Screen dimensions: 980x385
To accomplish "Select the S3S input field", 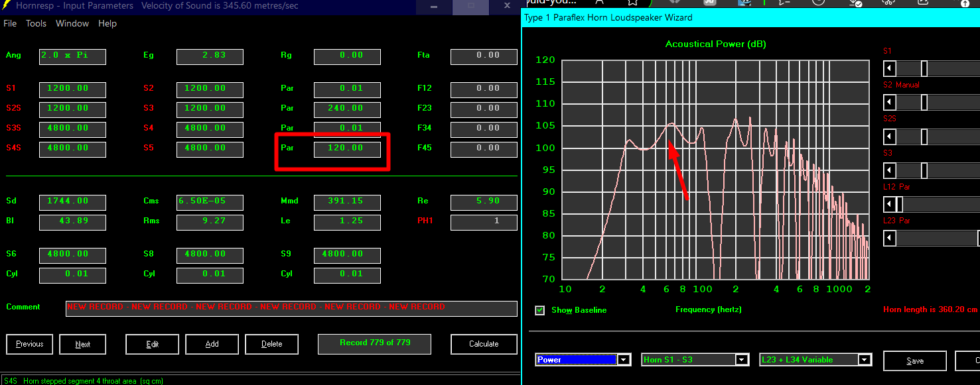I will [72, 129].
